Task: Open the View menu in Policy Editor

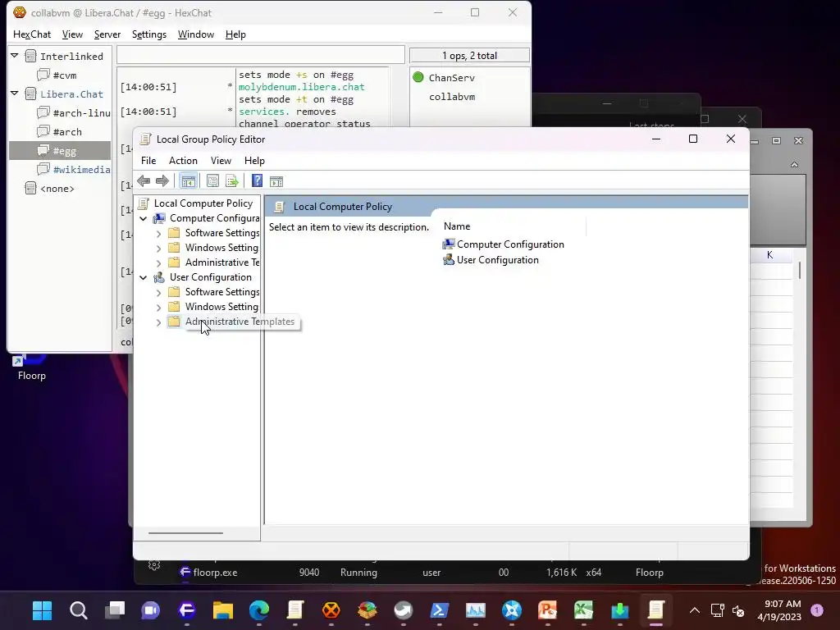Action: pos(221,161)
